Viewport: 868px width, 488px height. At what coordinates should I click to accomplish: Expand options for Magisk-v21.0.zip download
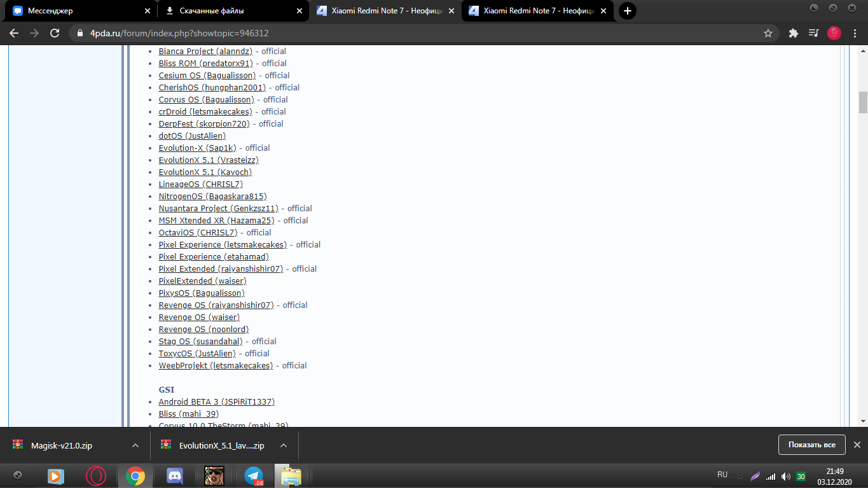pyautogui.click(x=135, y=445)
